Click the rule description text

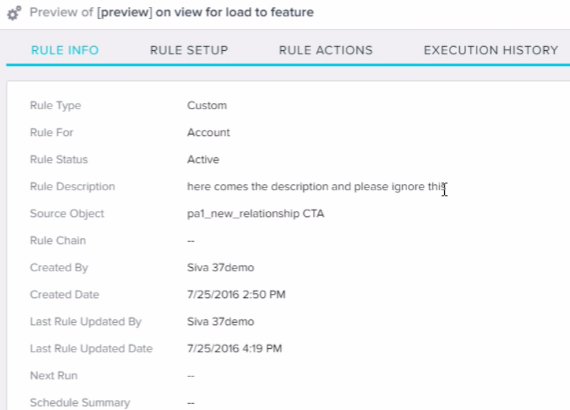pyautogui.click(x=317, y=186)
